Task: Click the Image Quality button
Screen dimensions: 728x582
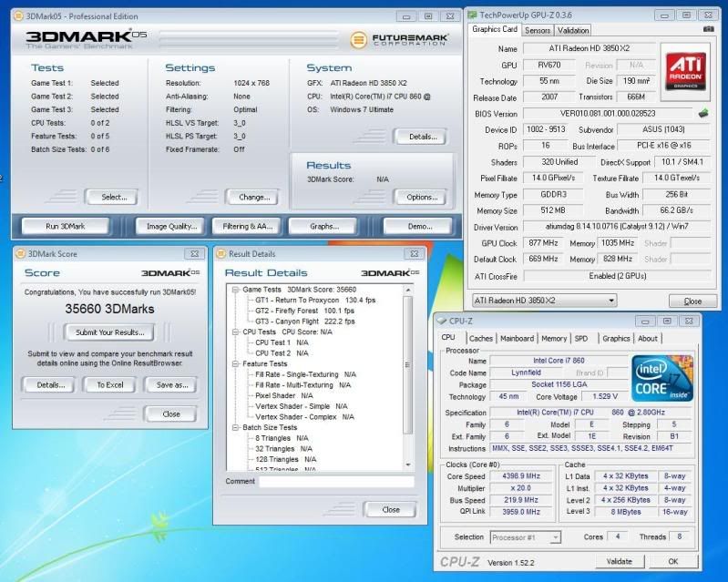Action: pos(171,227)
